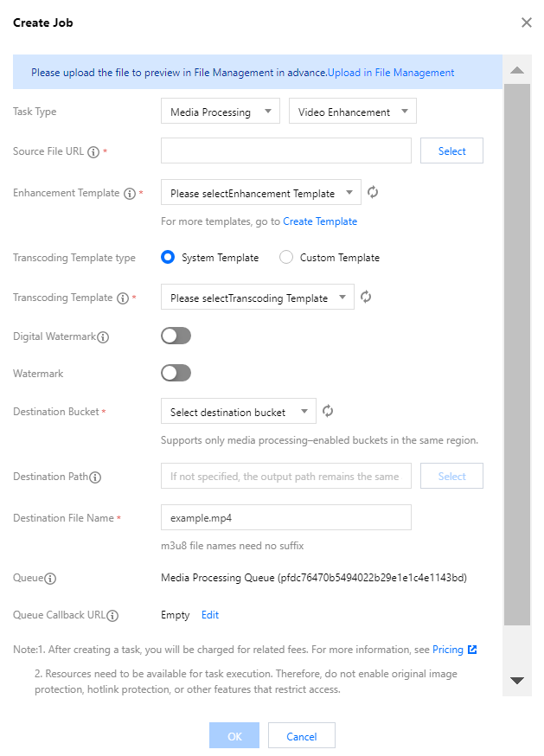Click the Source File URL input field
The image size is (544, 756).
pos(285,151)
